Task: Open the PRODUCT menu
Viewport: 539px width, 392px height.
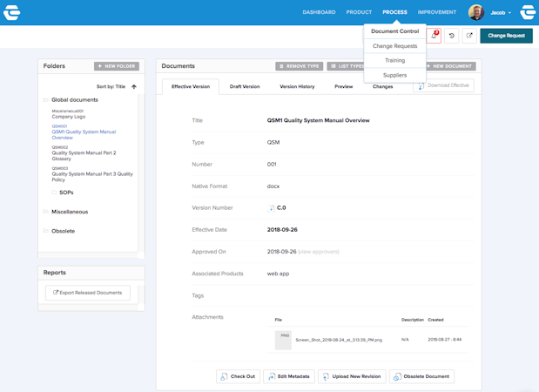Action: tap(359, 12)
